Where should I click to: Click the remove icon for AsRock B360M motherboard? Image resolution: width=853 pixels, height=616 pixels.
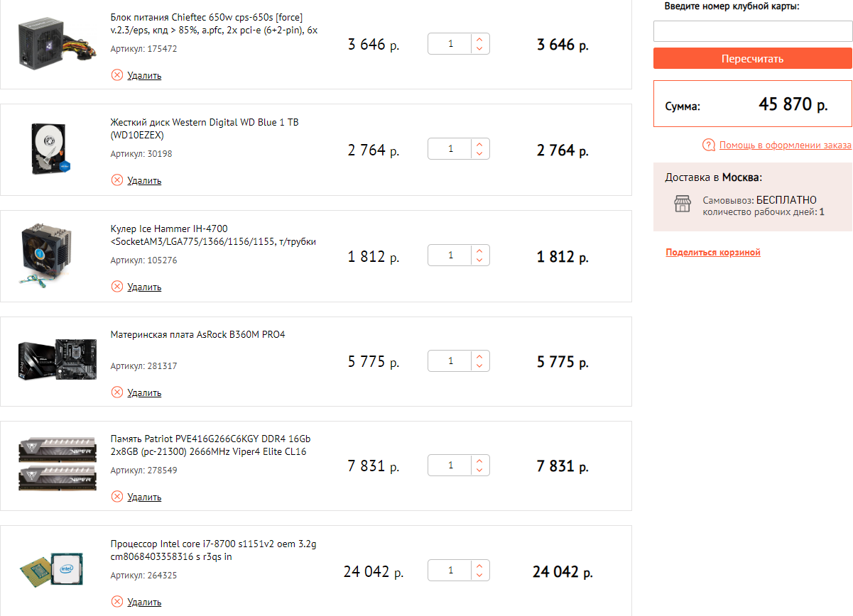(117, 392)
